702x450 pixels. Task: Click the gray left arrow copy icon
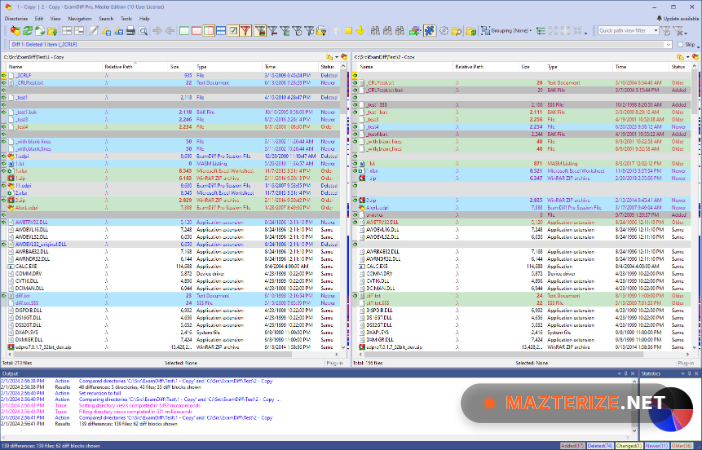pos(170,30)
